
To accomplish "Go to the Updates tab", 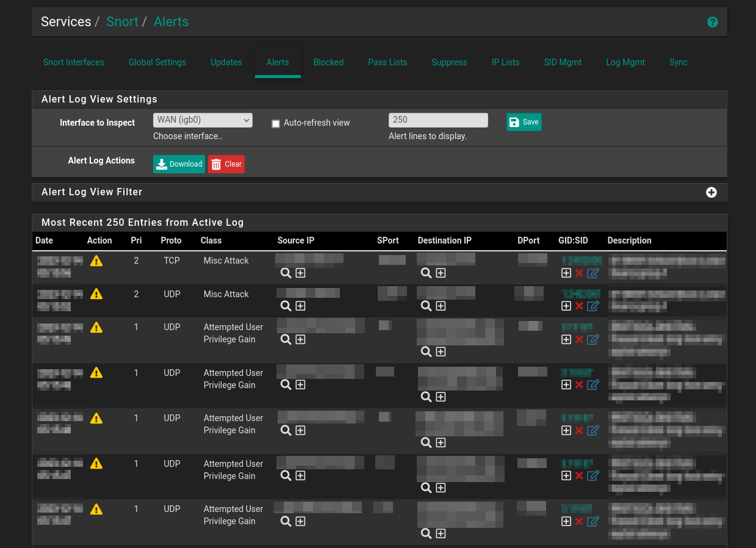I will click(226, 62).
